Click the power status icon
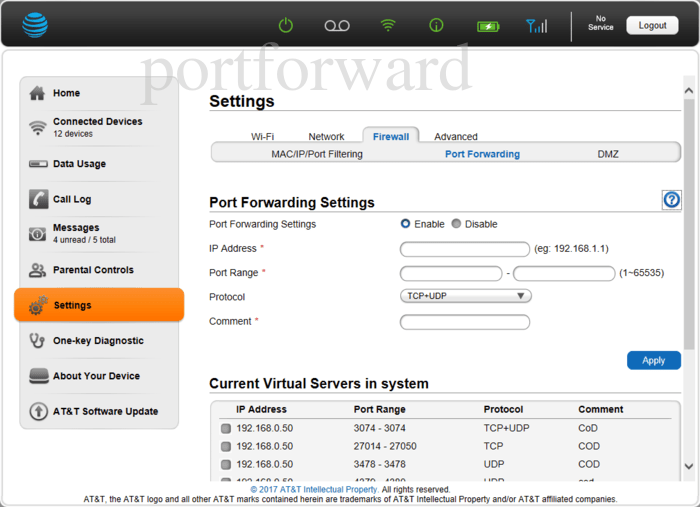This screenshot has width=700, height=507. click(x=286, y=25)
